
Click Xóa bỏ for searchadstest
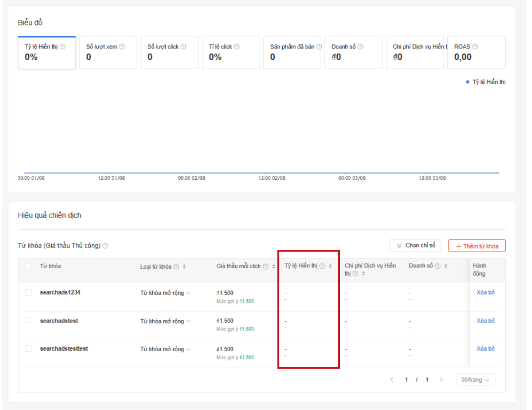485,321
